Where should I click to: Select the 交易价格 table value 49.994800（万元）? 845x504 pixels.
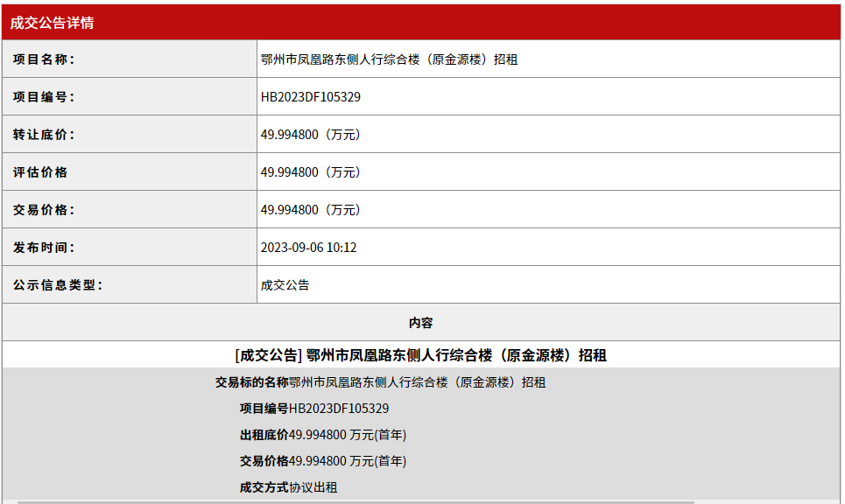tap(310, 210)
